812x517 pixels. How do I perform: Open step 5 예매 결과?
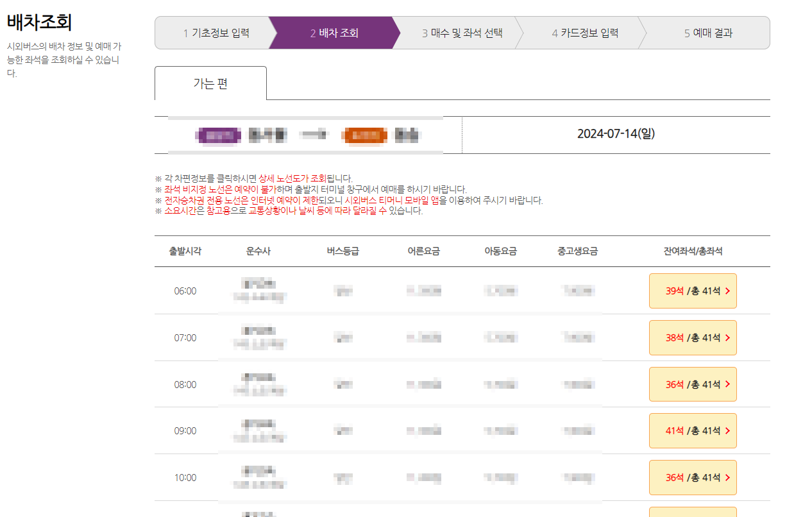[708, 33]
